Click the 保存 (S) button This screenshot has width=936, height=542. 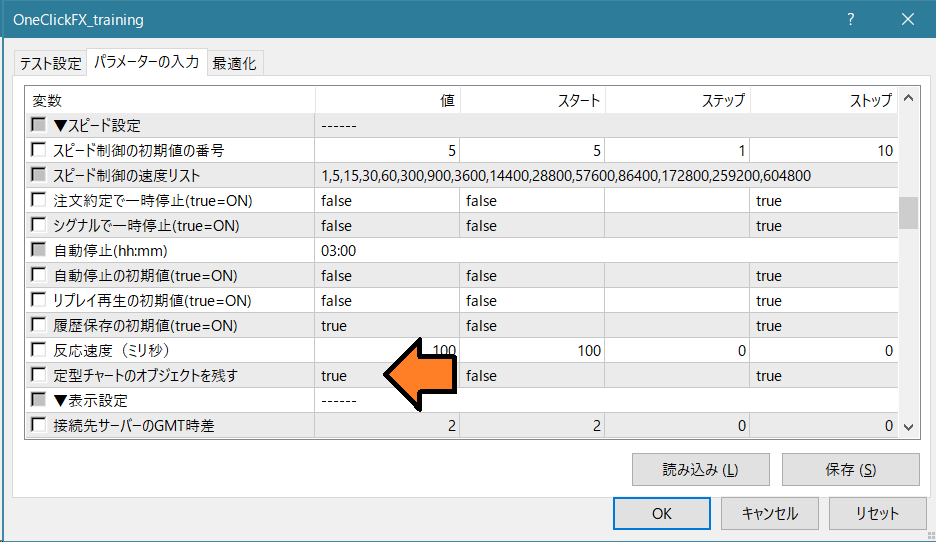[x=850, y=469]
